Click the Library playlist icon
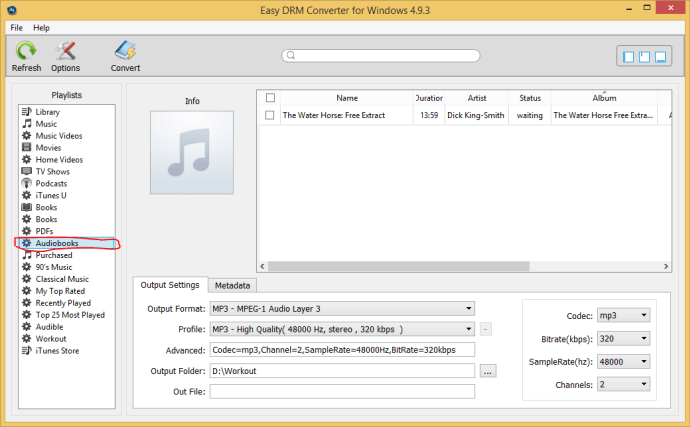690x427 pixels. click(27, 112)
